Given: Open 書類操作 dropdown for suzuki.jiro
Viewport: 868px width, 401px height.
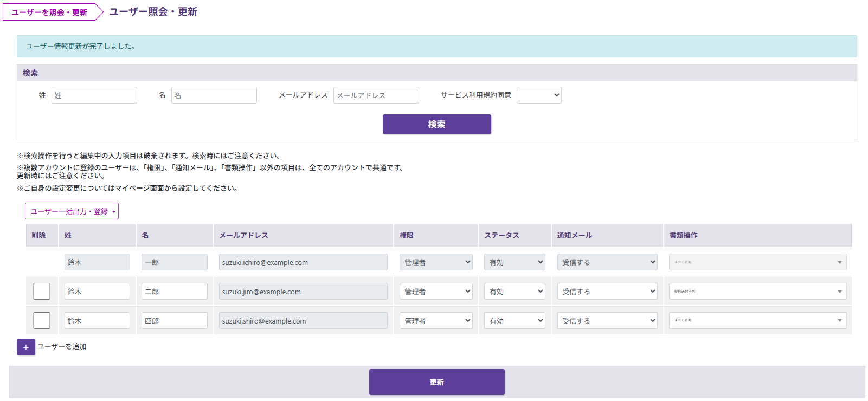Looking at the screenshot, I should tap(757, 292).
